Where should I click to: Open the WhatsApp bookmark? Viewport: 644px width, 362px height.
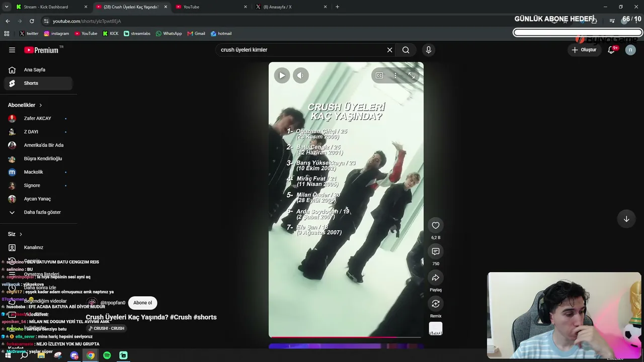tap(169, 34)
